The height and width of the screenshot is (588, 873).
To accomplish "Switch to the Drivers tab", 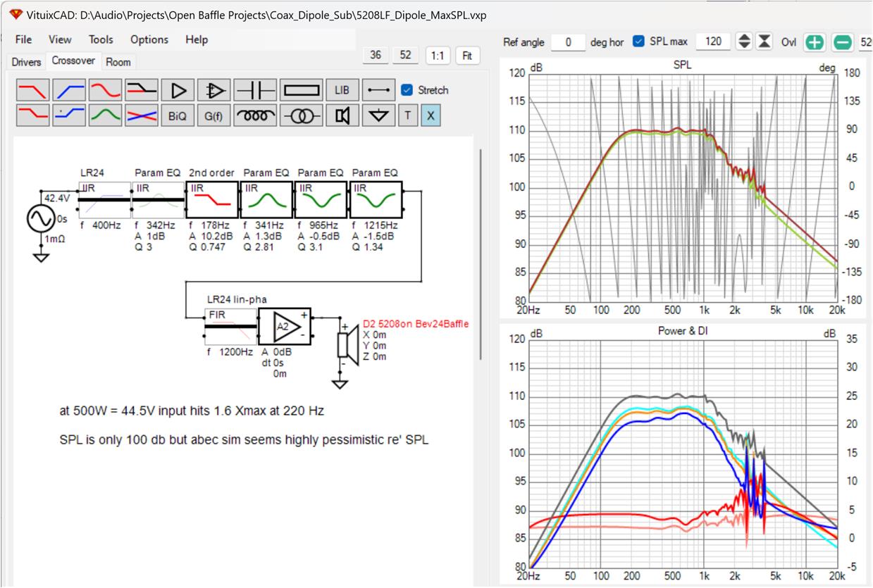I will pos(26,62).
